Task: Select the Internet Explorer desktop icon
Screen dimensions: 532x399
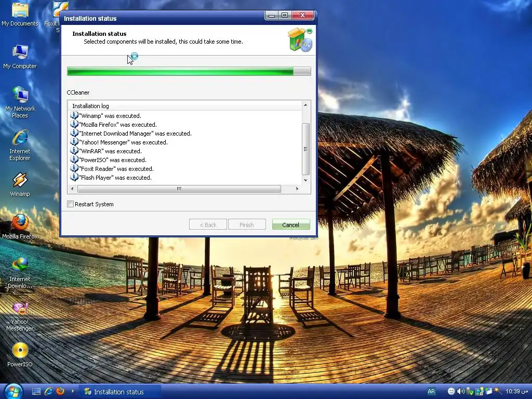Action: tap(20, 145)
